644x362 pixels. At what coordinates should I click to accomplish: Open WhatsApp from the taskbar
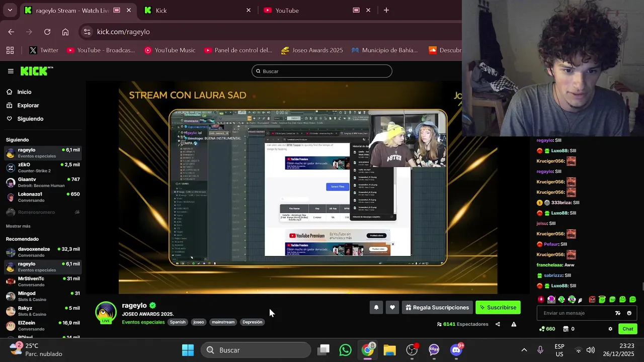[x=345, y=350]
